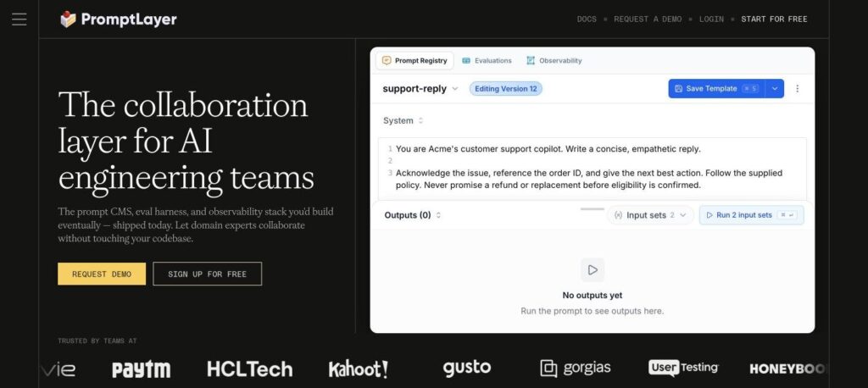Click the Observability tab icon

pos(531,60)
